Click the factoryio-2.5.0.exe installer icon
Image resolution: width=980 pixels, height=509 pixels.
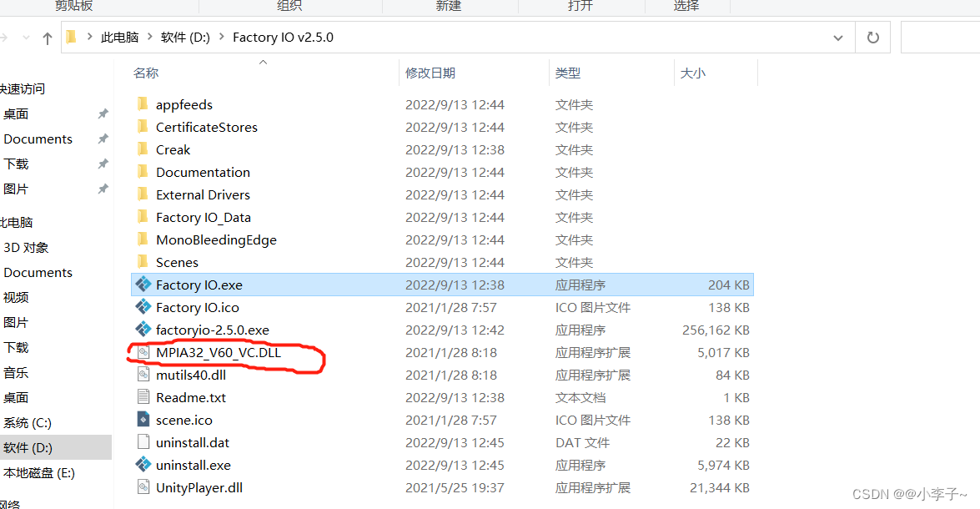coord(143,330)
